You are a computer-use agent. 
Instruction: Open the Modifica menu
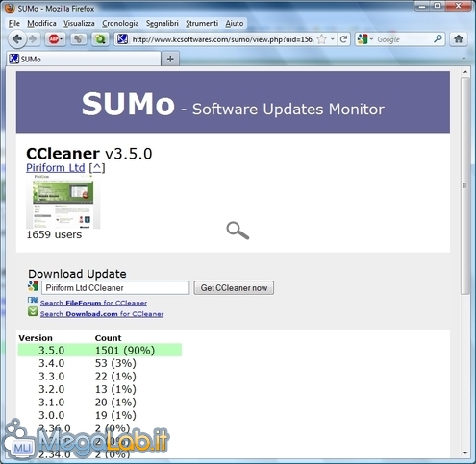tap(41, 23)
